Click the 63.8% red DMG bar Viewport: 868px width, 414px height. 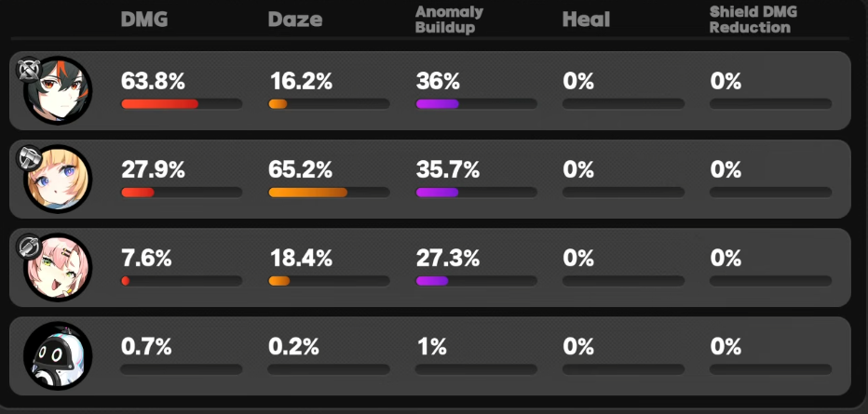pyautogui.click(x=159, y=104)
